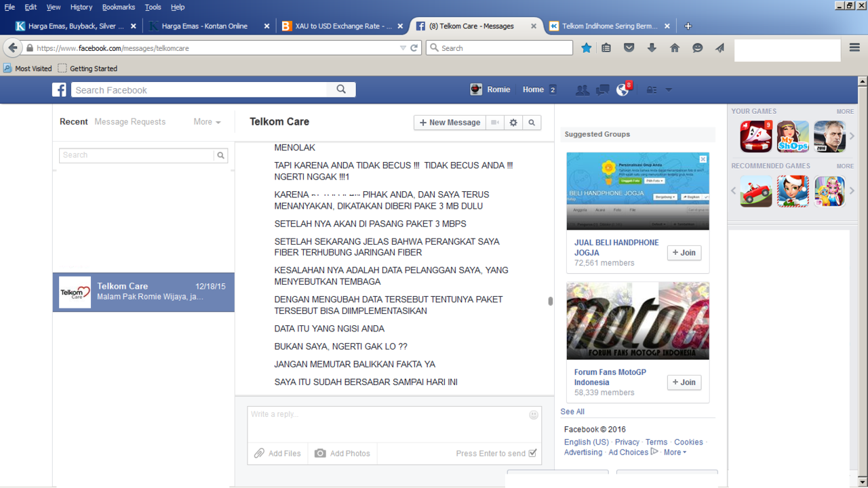Close the JUAL BELI HANDPHONE JOGJA suggestion

coord(703,159)
